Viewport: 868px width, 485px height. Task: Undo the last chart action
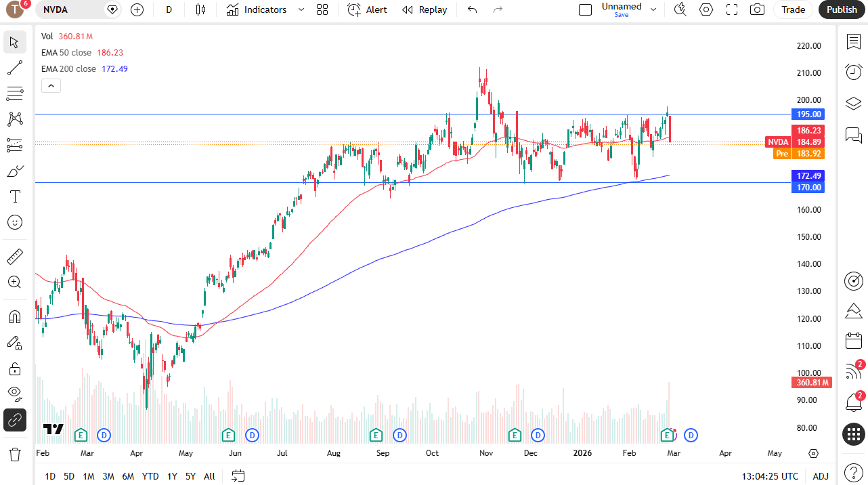(x=473, y=9)
